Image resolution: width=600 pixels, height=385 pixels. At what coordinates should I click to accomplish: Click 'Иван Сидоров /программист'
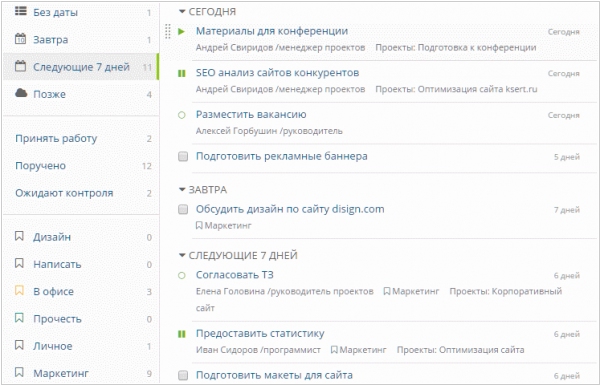click(258, 350)
